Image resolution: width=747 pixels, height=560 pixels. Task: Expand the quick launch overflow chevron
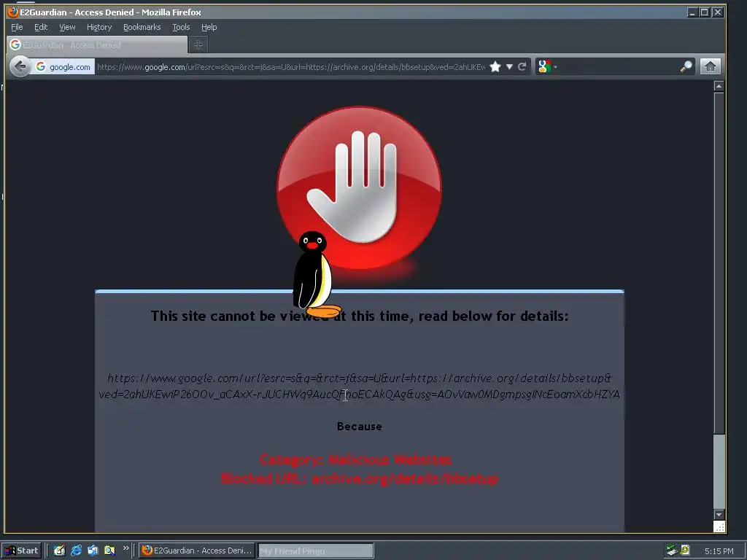point(125,548)
